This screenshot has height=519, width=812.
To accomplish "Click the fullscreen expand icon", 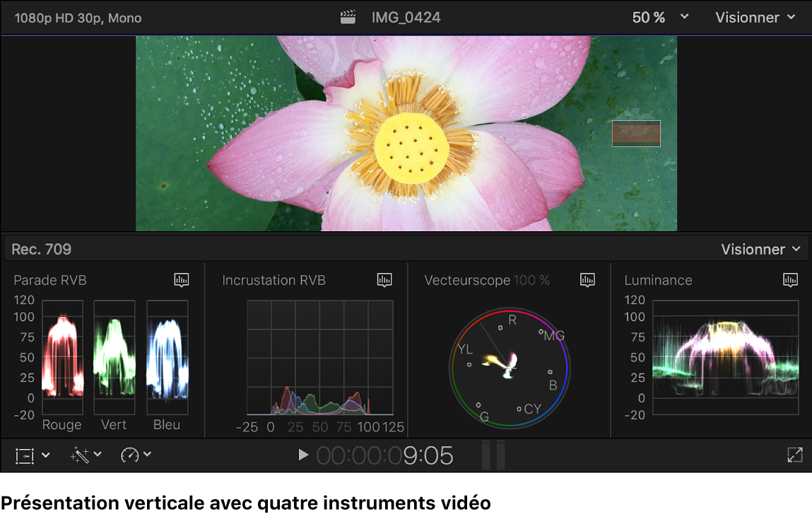I will click(x=794, y=455).
